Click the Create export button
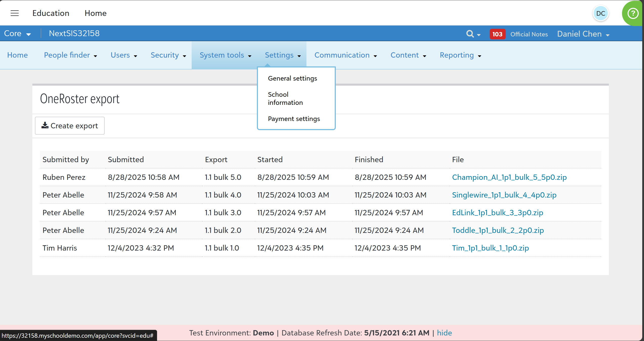 pyautogui.click(x=70, y=126)
